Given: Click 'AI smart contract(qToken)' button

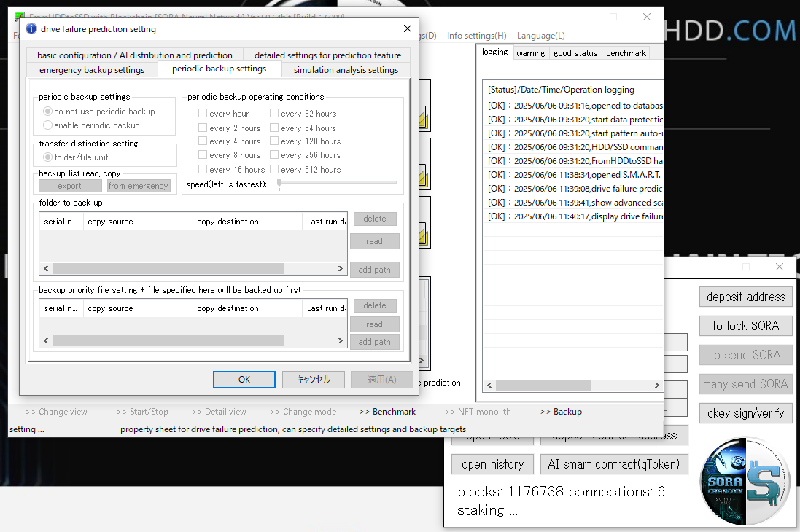Looking at the screenshot, I should 614,464.
